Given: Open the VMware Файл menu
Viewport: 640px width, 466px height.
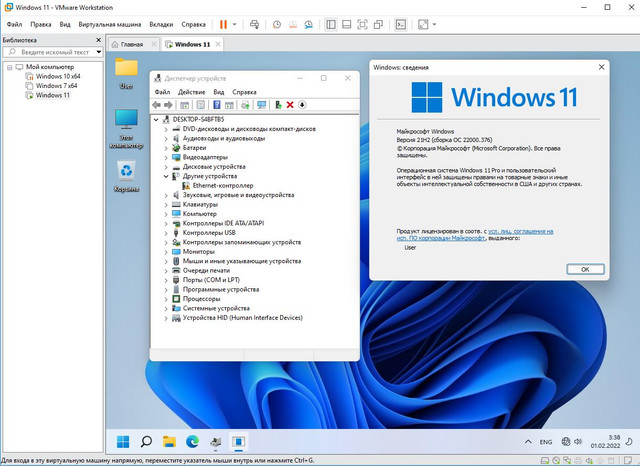Looking at the screenshot, I should [14, 24].
